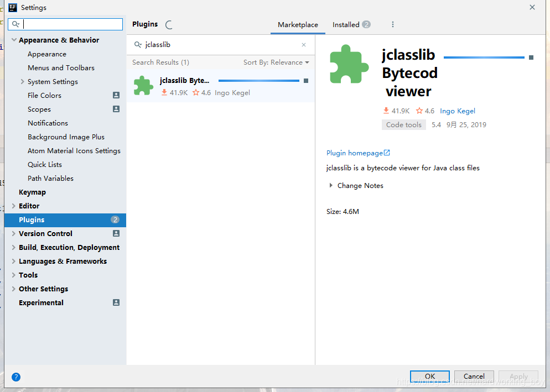Select Plugins in settings tree
This screenshot has height=392, width=550.
tap(65, 220)
